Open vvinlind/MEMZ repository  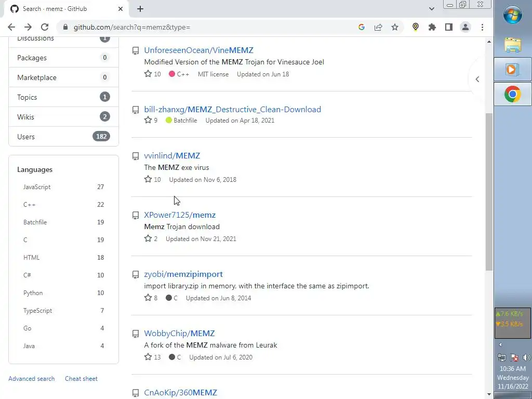coord(172,155)
